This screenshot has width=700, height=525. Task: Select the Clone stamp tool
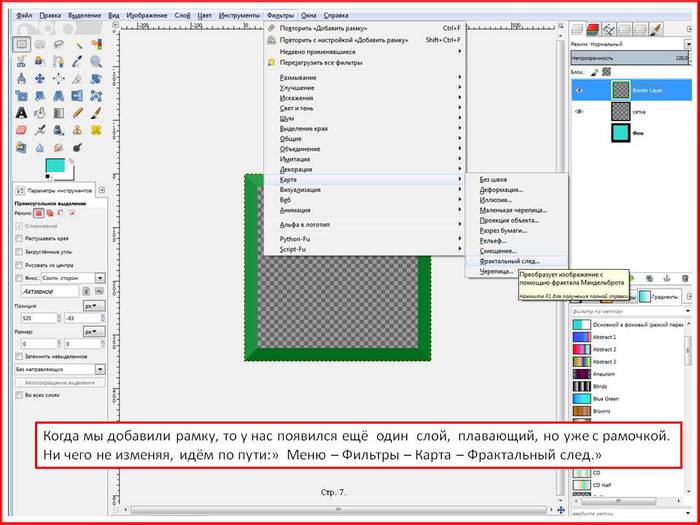78,130
